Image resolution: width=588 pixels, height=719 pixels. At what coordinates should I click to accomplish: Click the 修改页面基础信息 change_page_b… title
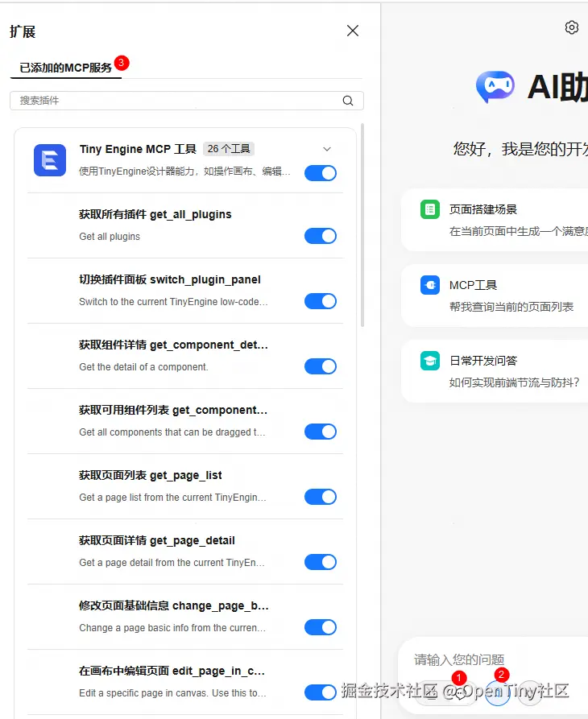[x=174, y=605]
